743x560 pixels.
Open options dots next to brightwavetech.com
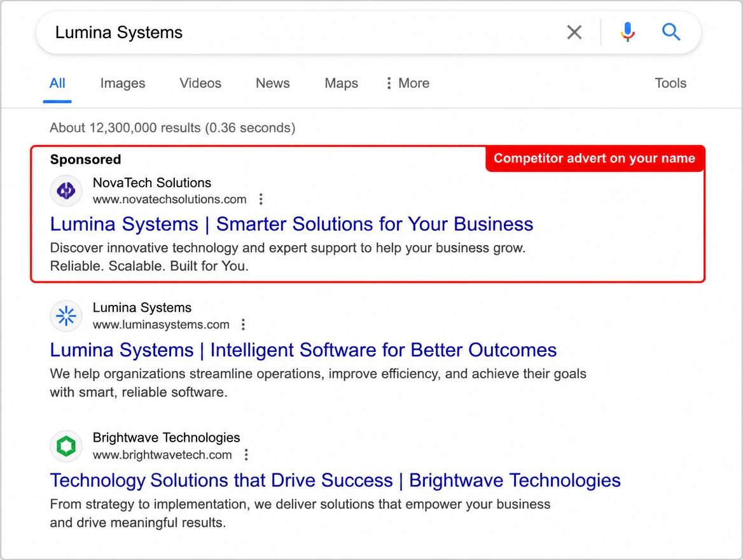click(246, 455)
